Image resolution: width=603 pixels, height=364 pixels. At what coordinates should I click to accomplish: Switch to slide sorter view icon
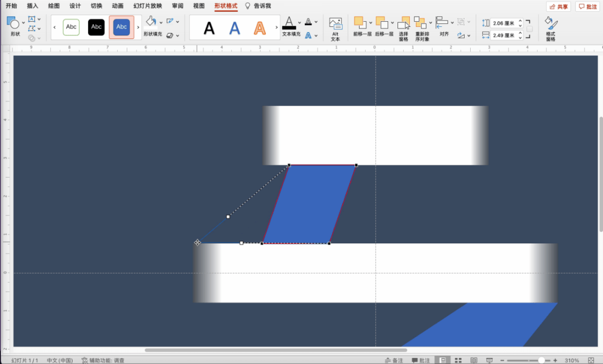pos(458,360)
